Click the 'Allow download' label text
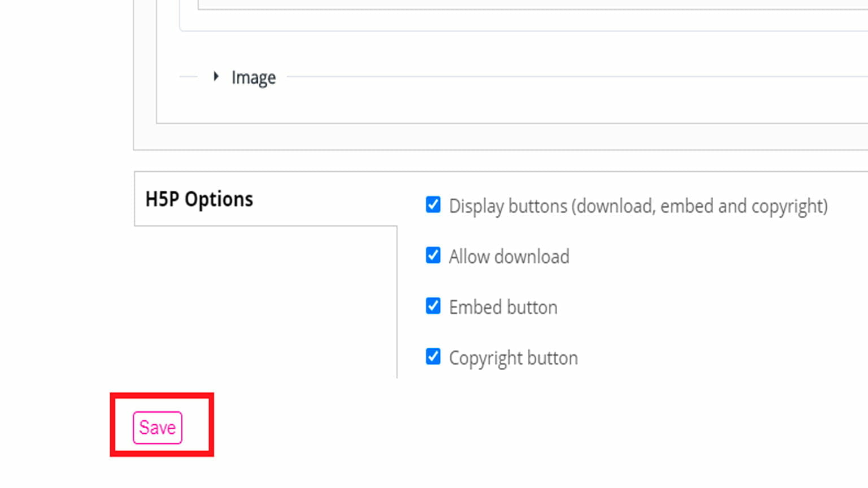 click(x=509, y=256)
